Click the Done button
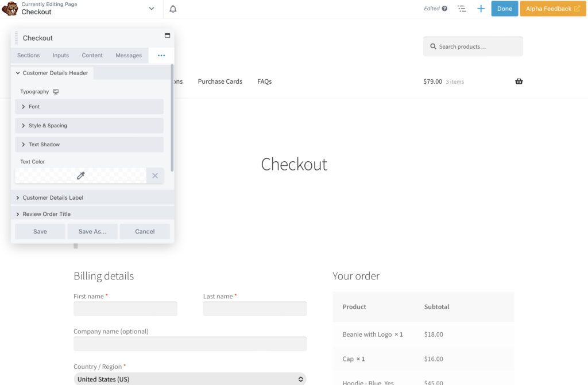 coord(505,9)
